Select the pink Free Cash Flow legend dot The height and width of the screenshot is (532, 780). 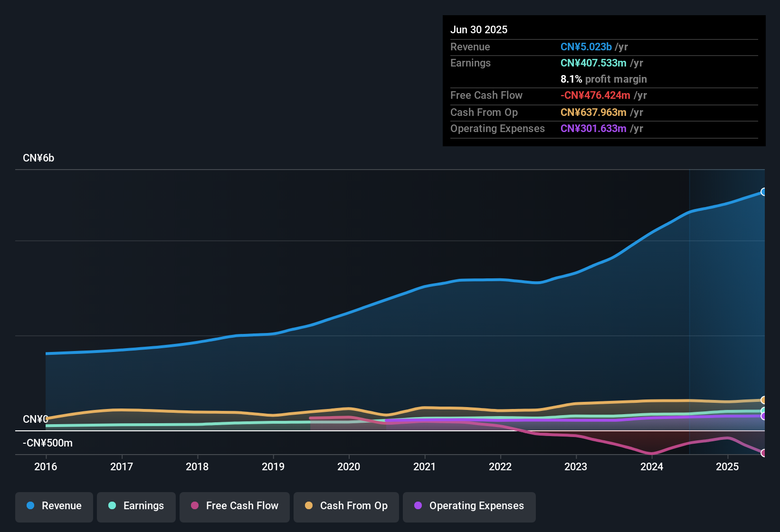(x=195, y=506)
